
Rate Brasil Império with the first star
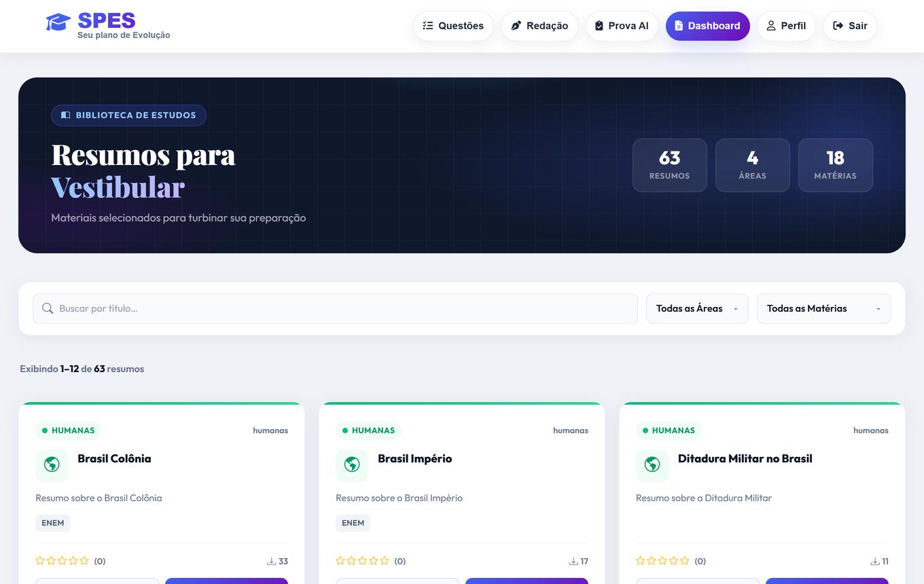point(340,561)
